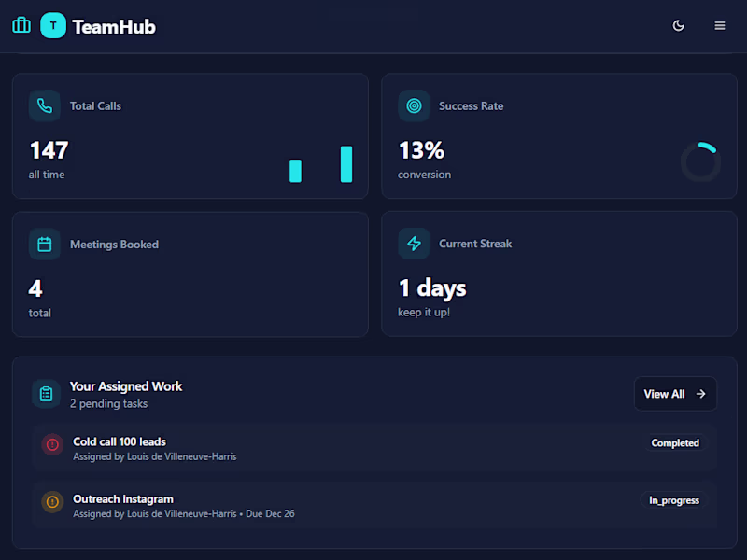Click the briefcase icon in header

click(21, 25)
